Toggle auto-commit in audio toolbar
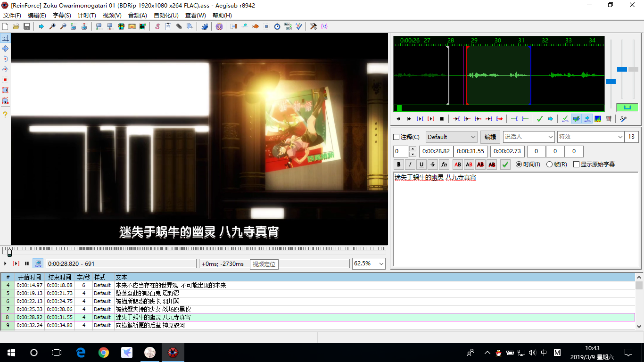Viewport: 644px width, 362px height. pos(565,119)
